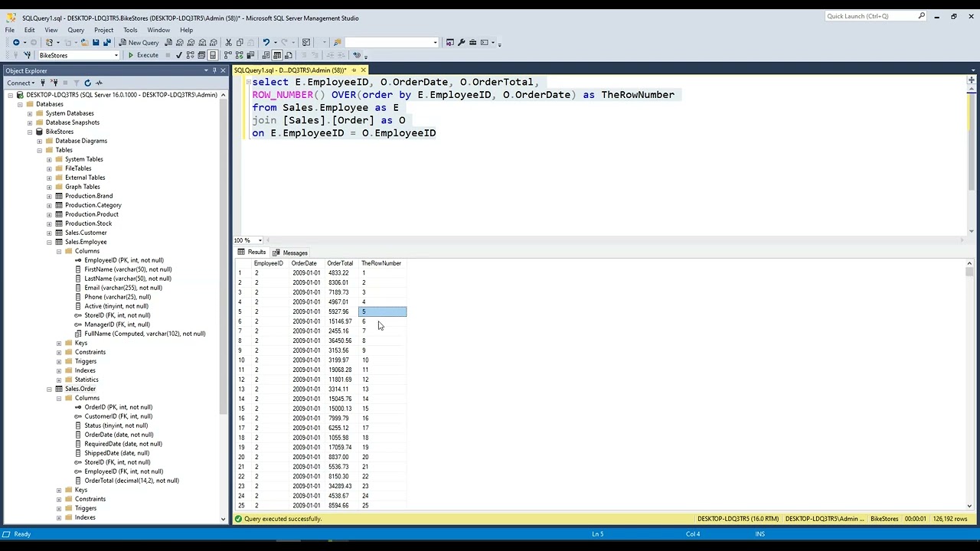Click the Navigate Backward arrow icon

[16, 42]
